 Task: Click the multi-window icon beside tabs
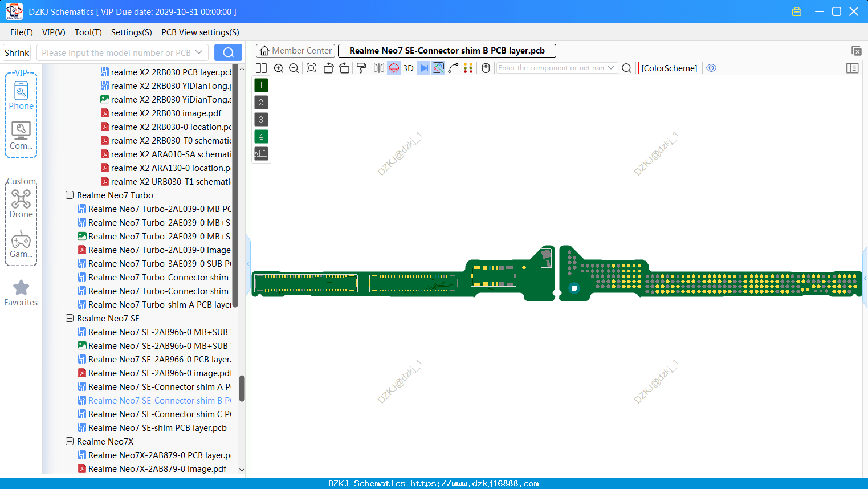click(856, 51)
